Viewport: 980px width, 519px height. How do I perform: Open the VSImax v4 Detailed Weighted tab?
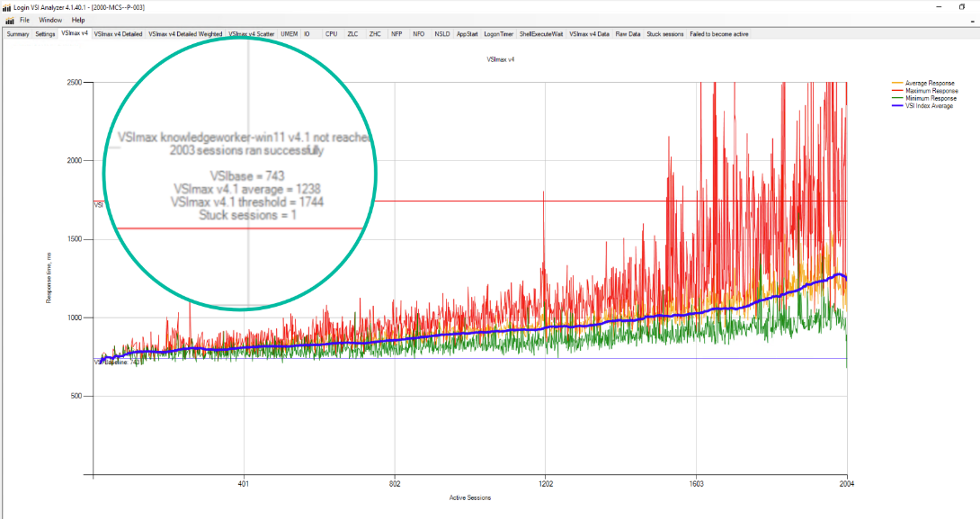(185, 34)
